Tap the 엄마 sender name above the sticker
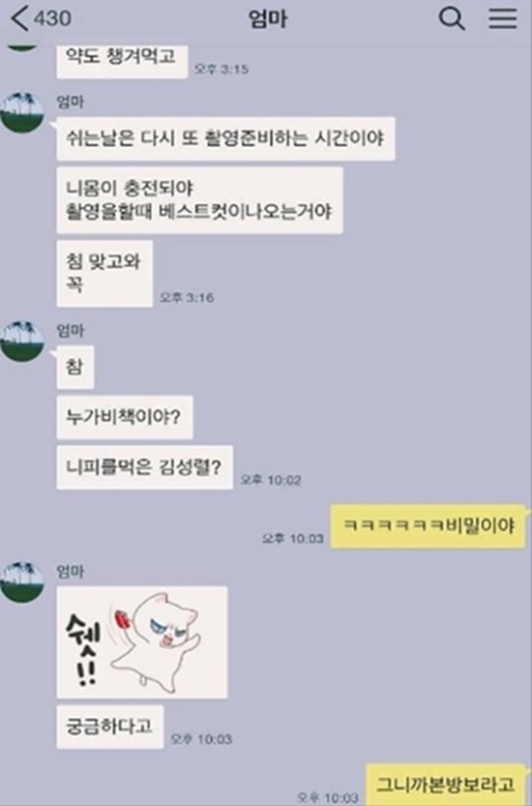 click(71, 571)
